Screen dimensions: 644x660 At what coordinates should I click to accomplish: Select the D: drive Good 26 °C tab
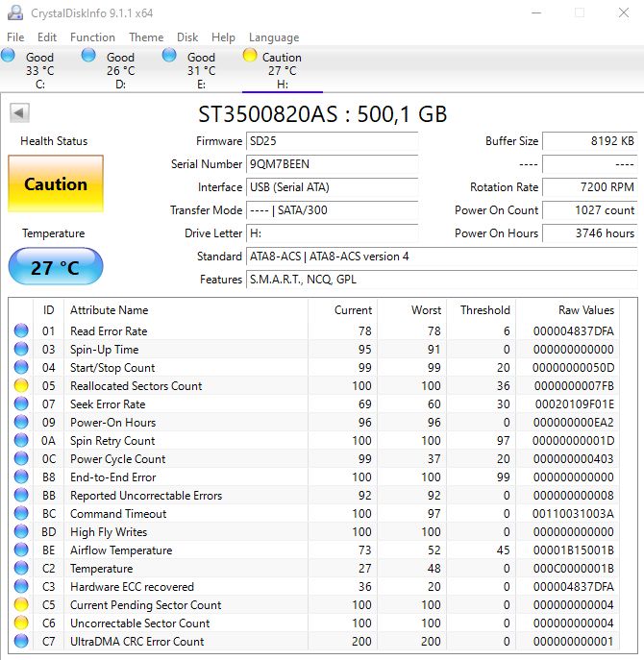coord(121,69)
